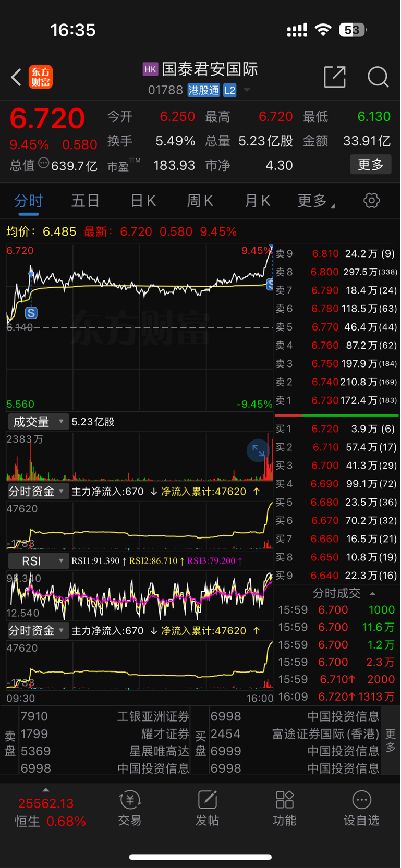Open second 分时资金 indicator dropdown

(x=38, y=630)
